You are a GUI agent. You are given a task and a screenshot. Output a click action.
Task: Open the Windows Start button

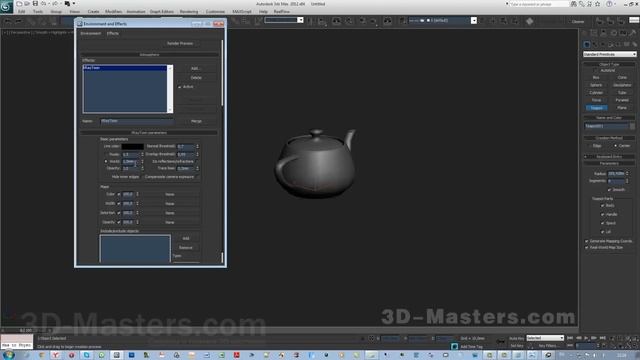pos(8,355)
